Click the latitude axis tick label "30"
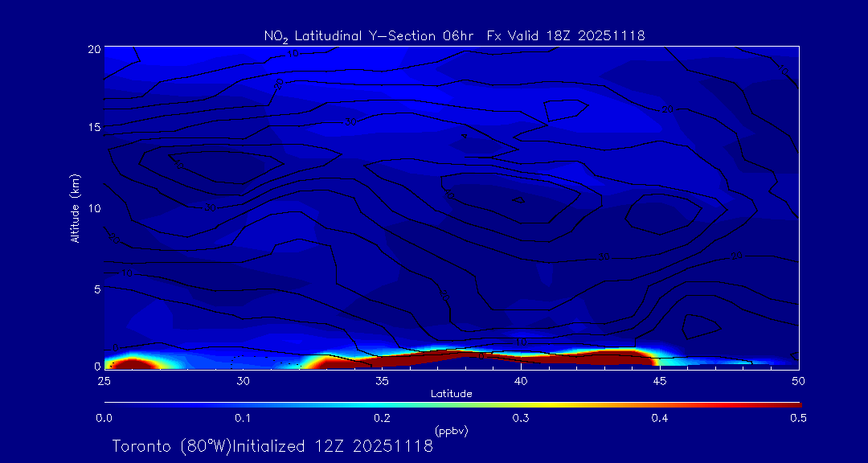Image resolution: width=868 pixels, height=463 pixels. pyautogui.click(x=243, y=381)
